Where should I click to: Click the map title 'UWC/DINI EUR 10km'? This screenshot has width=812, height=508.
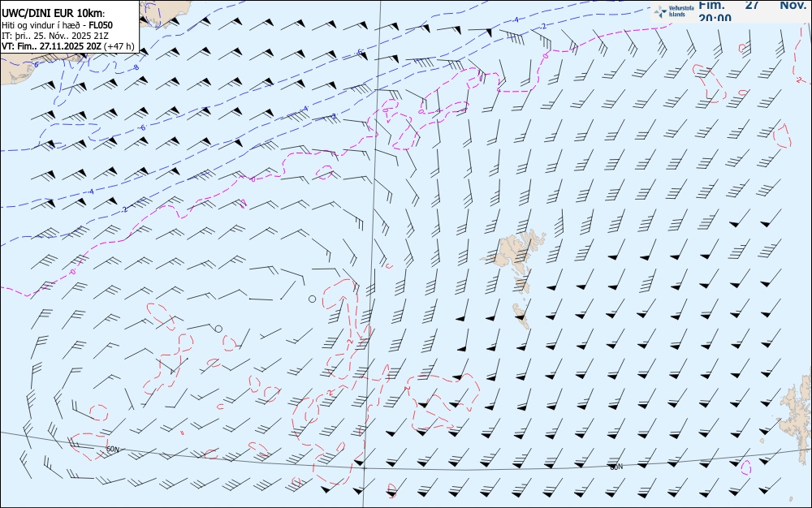click(x=53, y=14)
